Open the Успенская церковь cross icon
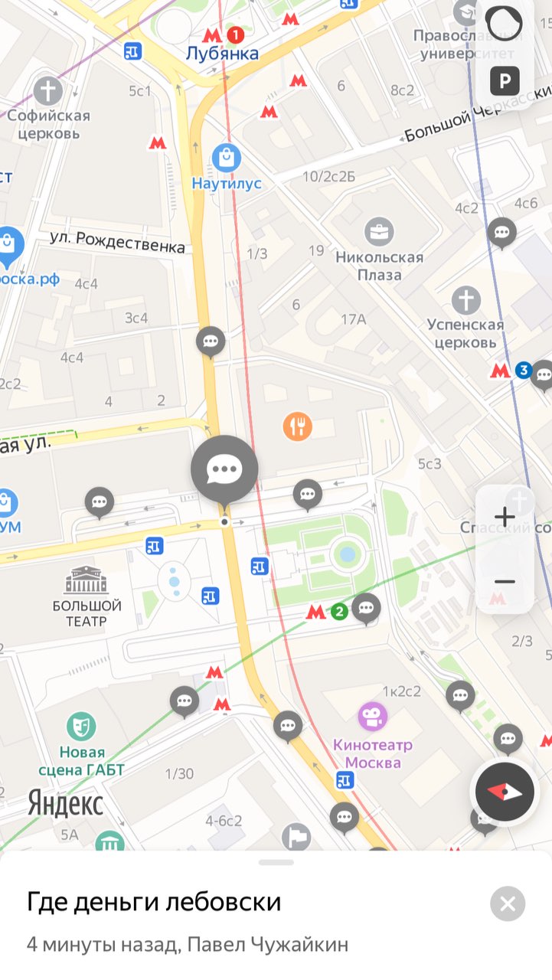Viewport: 552px width, 980px height. tap(465, 301)
